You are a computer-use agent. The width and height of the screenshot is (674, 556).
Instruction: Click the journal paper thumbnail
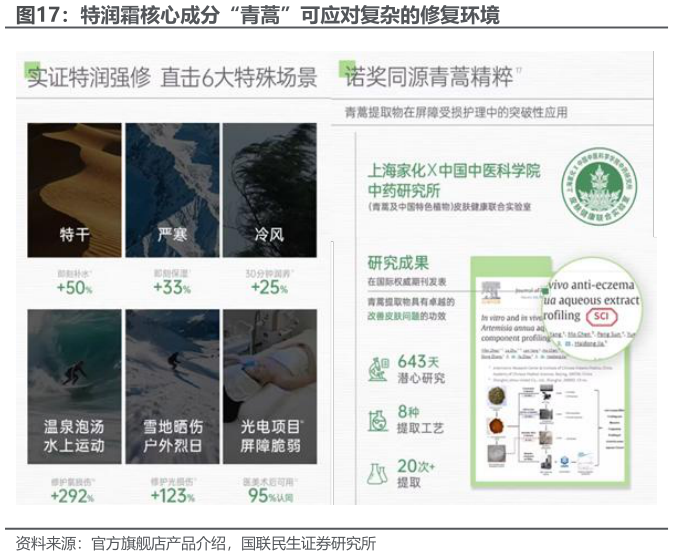pyautogui.click(x=551, y=372)
